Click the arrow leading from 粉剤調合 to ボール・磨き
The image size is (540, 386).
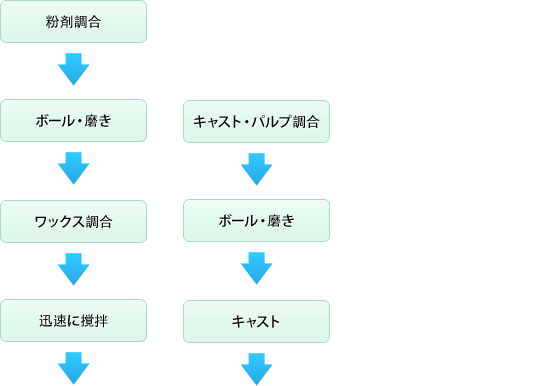pyautogui.click(x=73, y=69)
